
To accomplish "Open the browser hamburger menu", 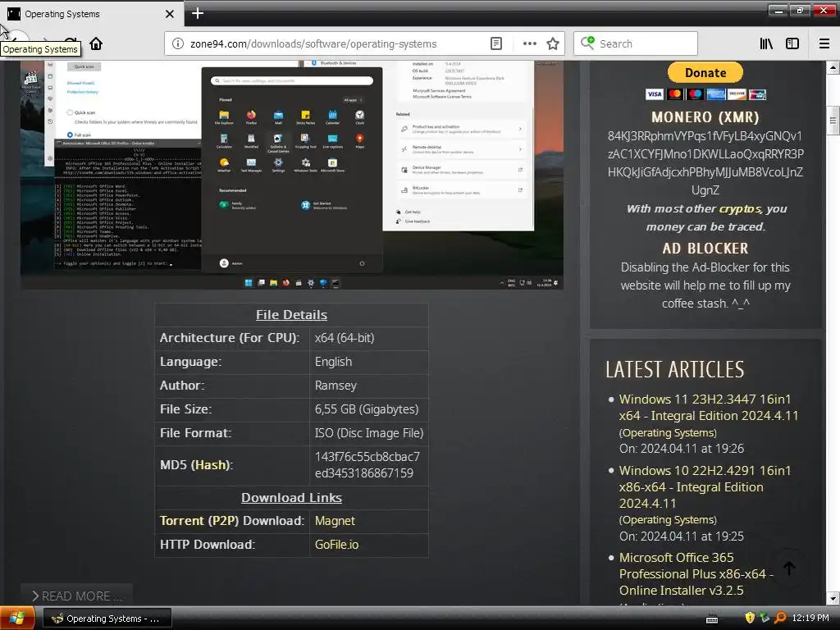I will point(824,44).
